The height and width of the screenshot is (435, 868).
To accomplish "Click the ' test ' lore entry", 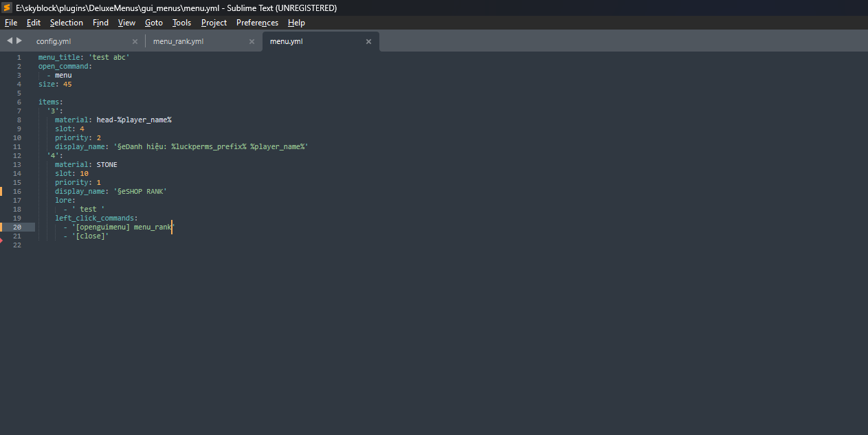I will pyautogui.click(x=88, y=209).
